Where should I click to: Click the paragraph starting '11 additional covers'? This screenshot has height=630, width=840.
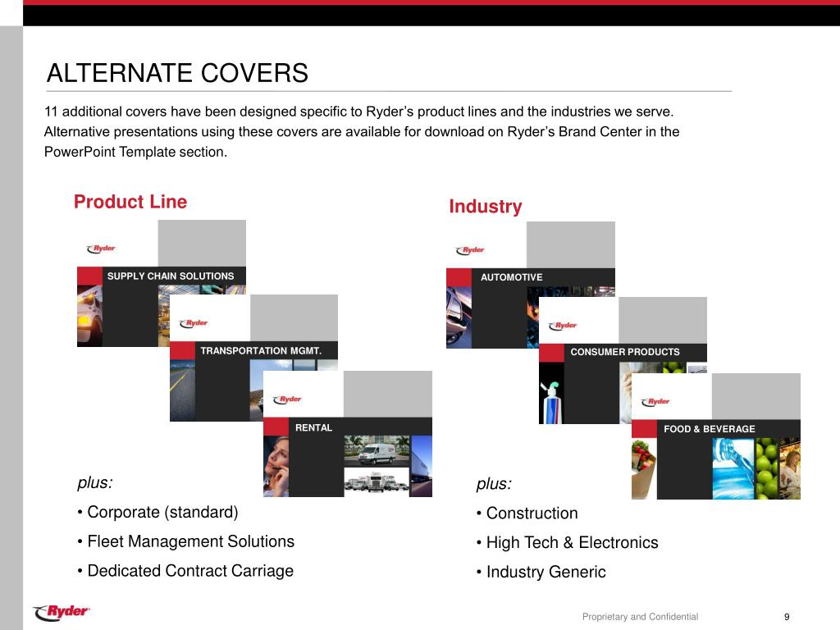(x=362, y=132)
